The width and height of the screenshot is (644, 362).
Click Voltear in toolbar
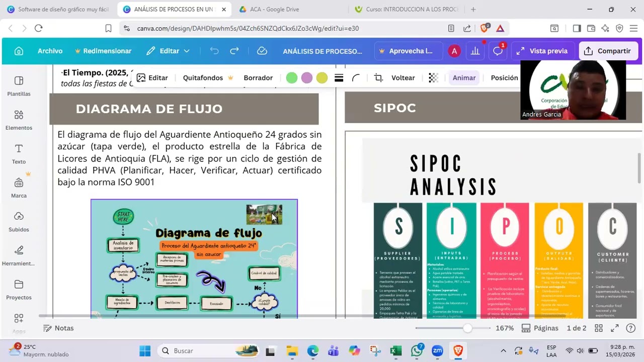[403, 78]
